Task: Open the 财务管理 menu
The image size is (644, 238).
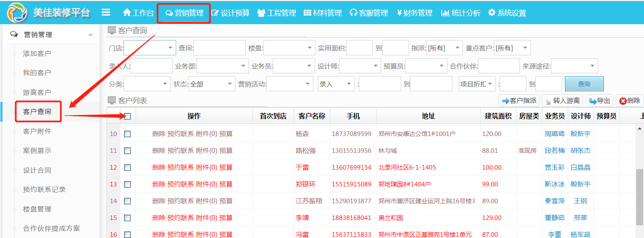Action: tap(415, 13)
